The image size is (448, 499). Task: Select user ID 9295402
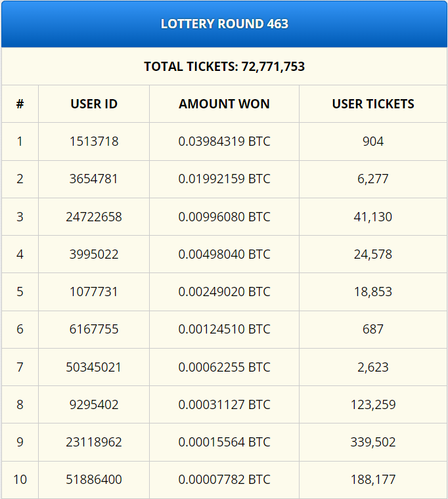coord(94,404)
